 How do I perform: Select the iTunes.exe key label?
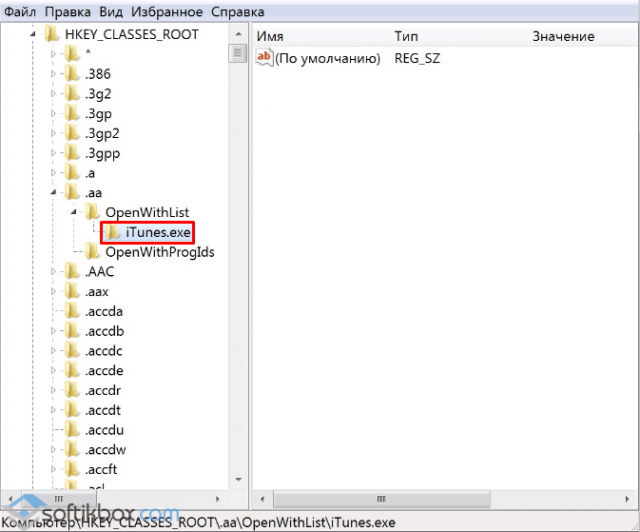pyautogui.click(x=158, y=232)
